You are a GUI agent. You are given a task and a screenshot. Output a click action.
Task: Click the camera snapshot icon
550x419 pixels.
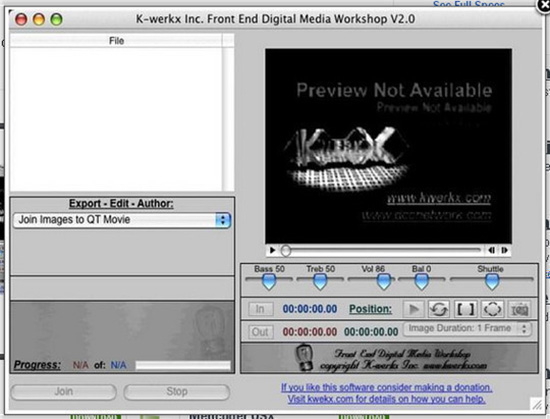519,309
